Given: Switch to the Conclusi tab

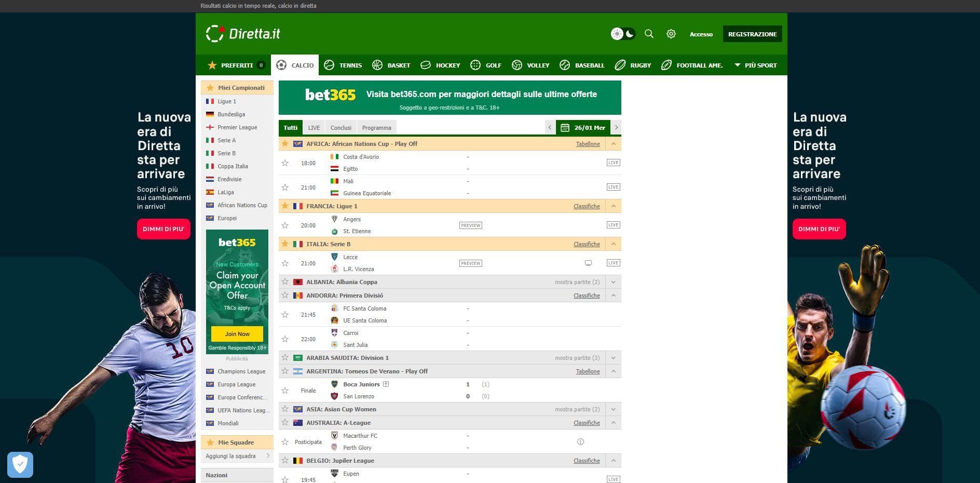Looking at the screenshot, I should tap(341, 128).
